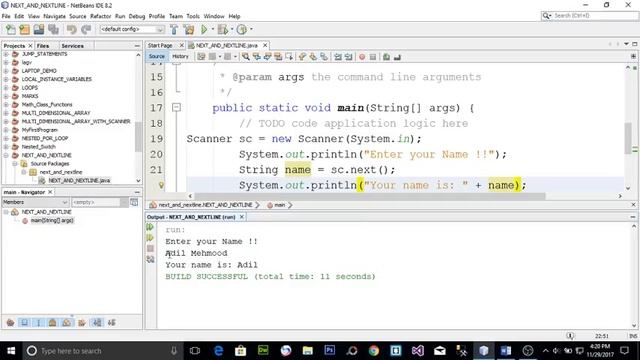Open File Explorer from the taskbar
The image size is (640, 360).
click(x=307, y=351)
